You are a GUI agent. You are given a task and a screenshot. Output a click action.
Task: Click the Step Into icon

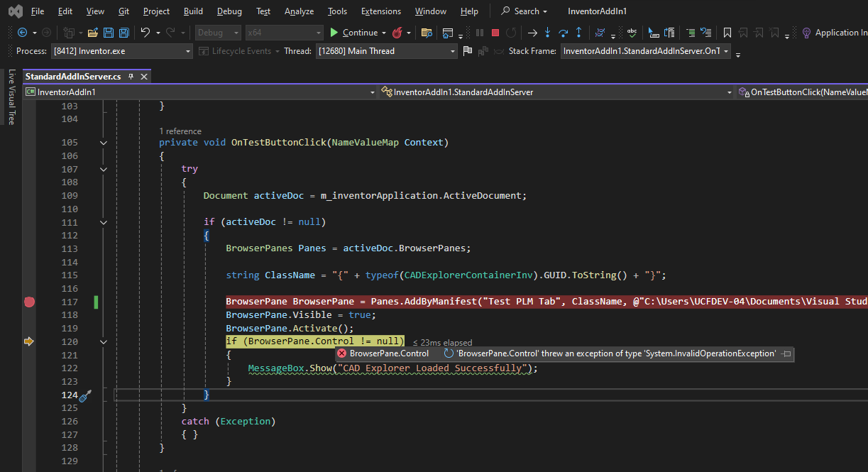click(x=547, y=32)
